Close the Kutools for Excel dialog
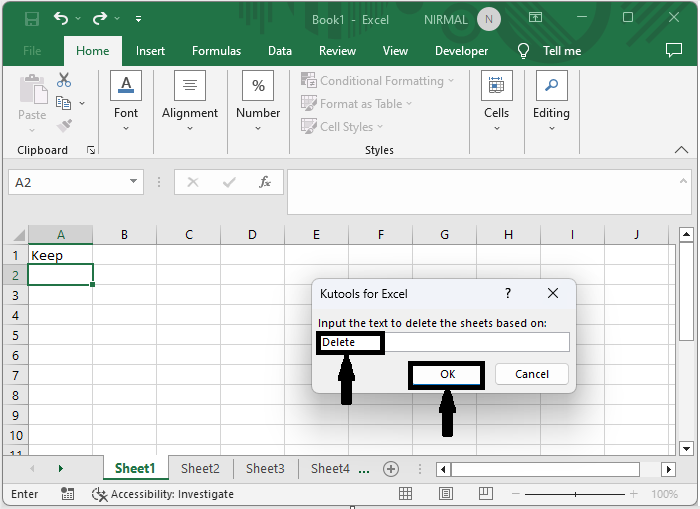This screenshot has height=509, width=700. click(553, 293)
